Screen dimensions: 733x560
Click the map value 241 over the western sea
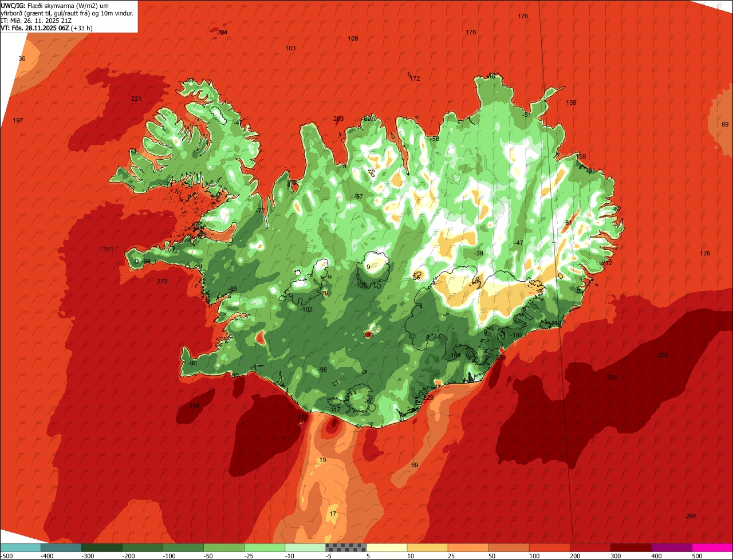point(108,249)
